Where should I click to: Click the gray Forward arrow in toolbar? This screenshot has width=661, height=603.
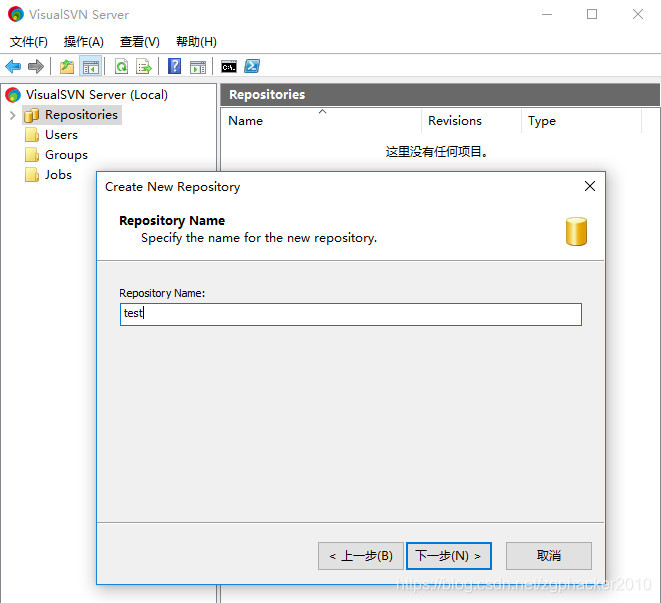click(36, 66)
